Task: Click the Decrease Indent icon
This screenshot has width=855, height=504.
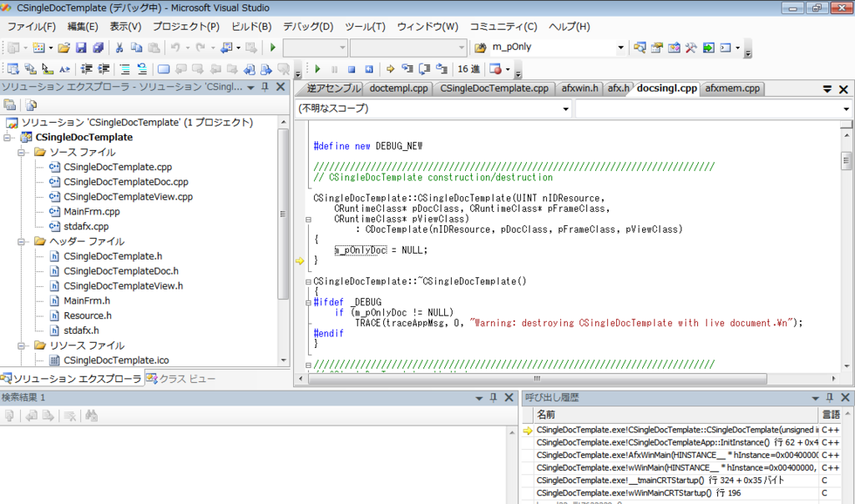Action: coord(86,69)
